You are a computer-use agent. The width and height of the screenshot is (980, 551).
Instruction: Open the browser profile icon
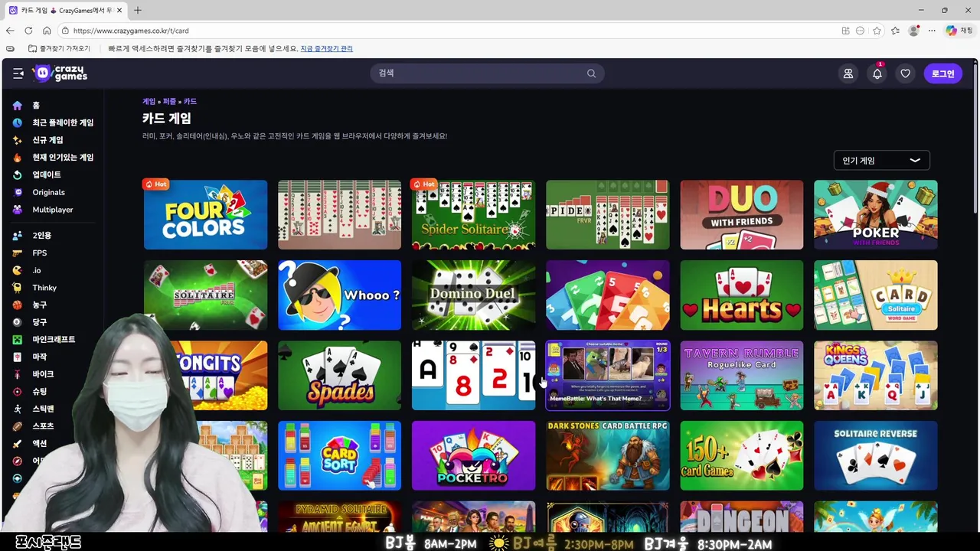click(913, 31)
